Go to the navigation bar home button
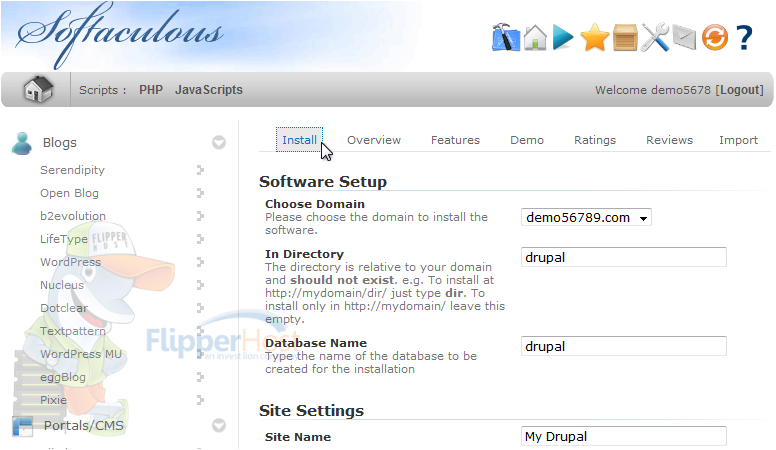 (39, 90)
